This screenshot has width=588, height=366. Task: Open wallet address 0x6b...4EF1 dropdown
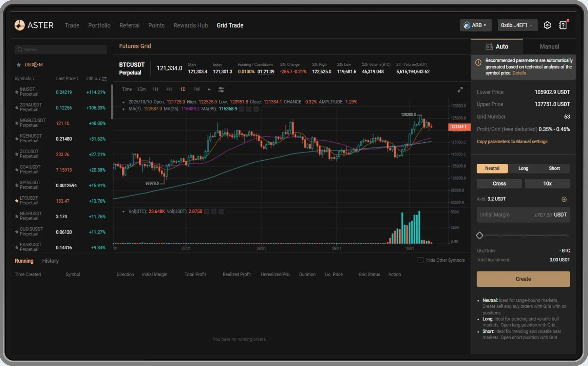[x=517, y=25]
